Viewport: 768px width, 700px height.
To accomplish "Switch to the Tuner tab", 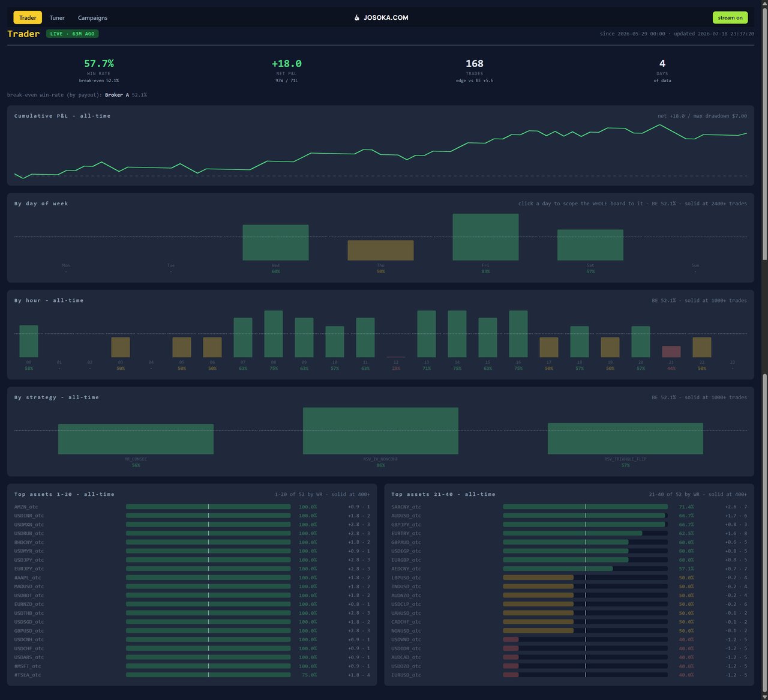I will [x=57, y=17].
